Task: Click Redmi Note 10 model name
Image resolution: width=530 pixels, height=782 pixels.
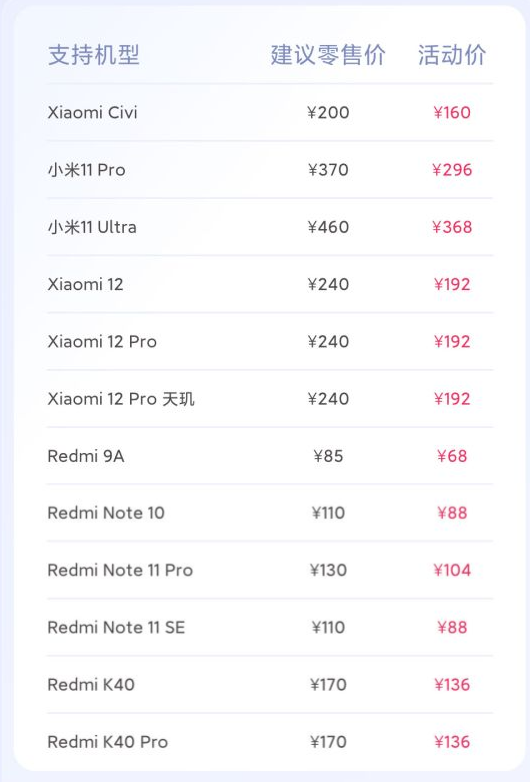Action: click(x=106, y=513)
